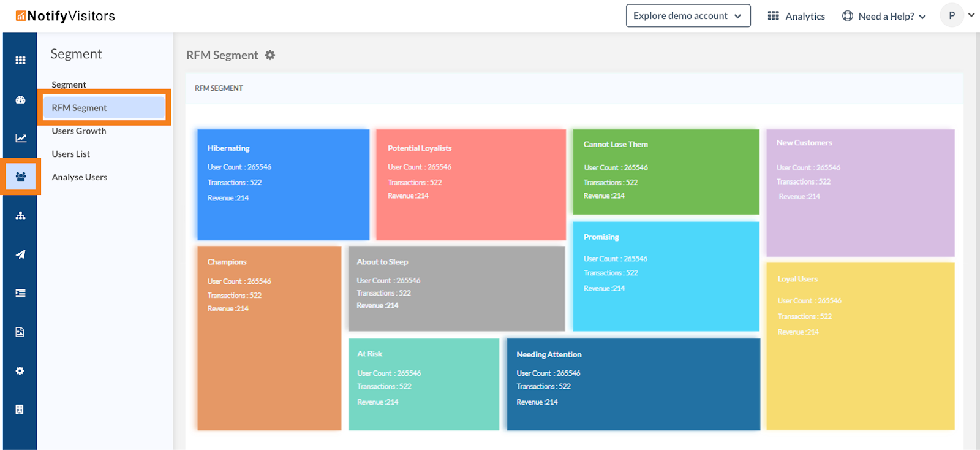Expand the Explore demo account dropdown
This screenshot has height=450, width=980.
[x=688, y=16]
